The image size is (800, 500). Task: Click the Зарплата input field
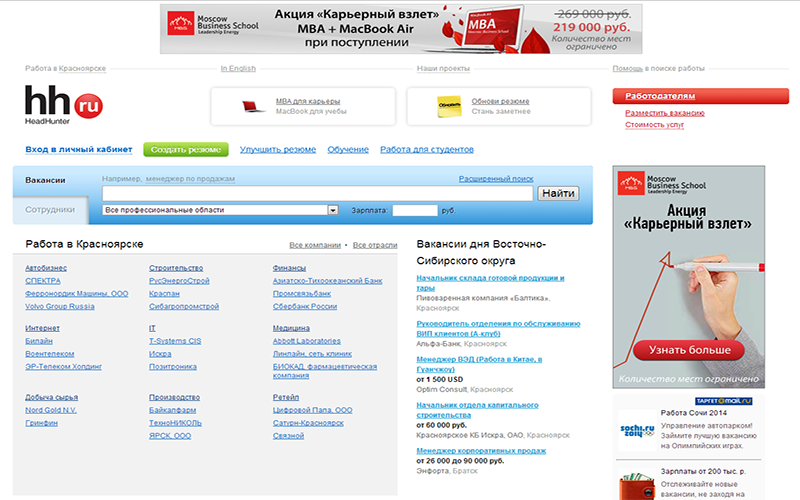[x=415, y=210]
